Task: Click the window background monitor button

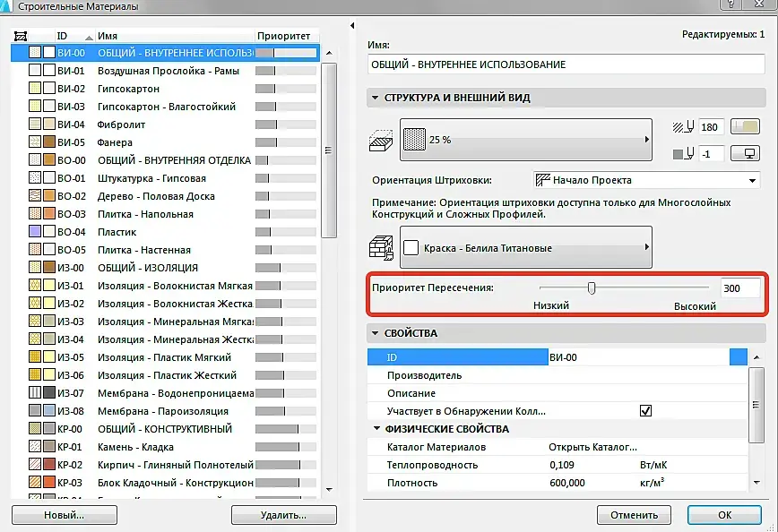Action: pos(746,154)
